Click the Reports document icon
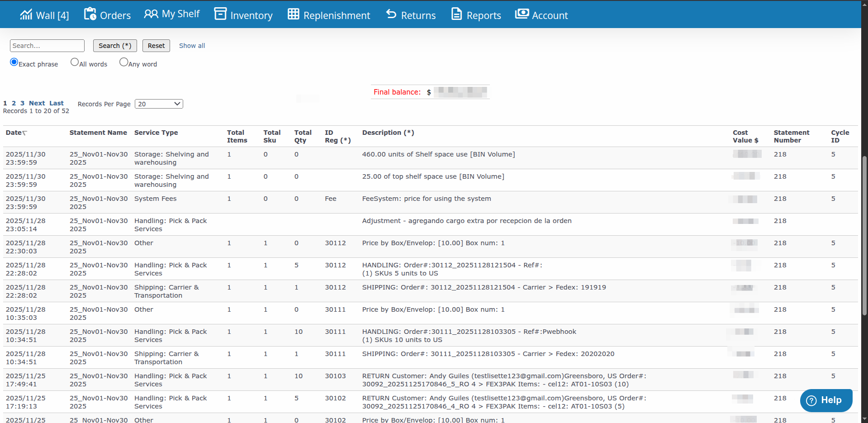Screen dimensions: 868x423 coord(457,14)
